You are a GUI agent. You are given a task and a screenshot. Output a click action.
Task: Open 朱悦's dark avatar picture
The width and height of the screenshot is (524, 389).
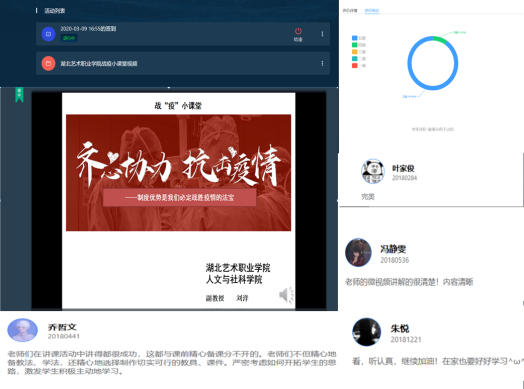click(x=367, y=332)
